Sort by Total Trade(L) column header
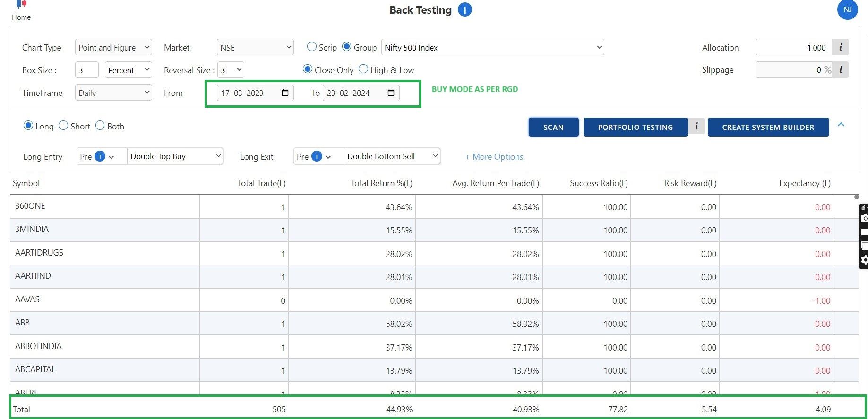 point(261,183)
